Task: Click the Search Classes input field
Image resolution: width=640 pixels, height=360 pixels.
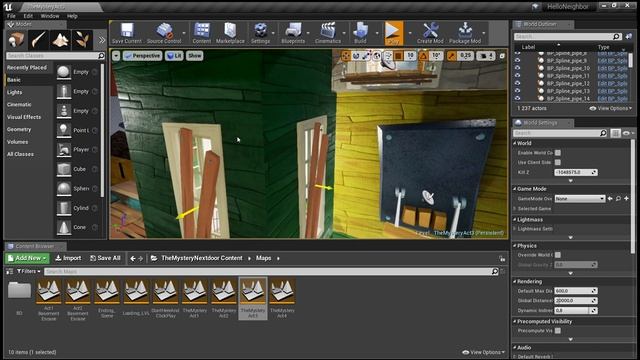Action: [x=51, y=56]
